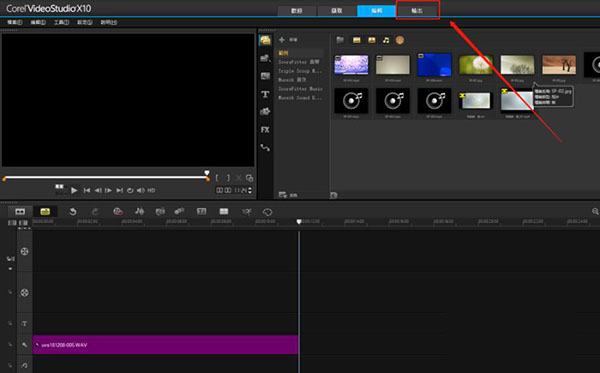Jump to the end of the project

click(x=120, y=190)
